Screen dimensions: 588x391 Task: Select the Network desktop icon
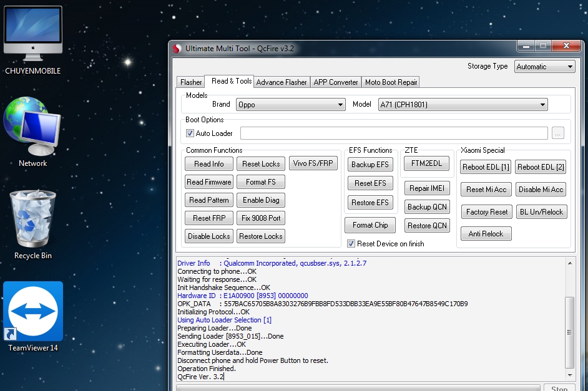[33, 132]
